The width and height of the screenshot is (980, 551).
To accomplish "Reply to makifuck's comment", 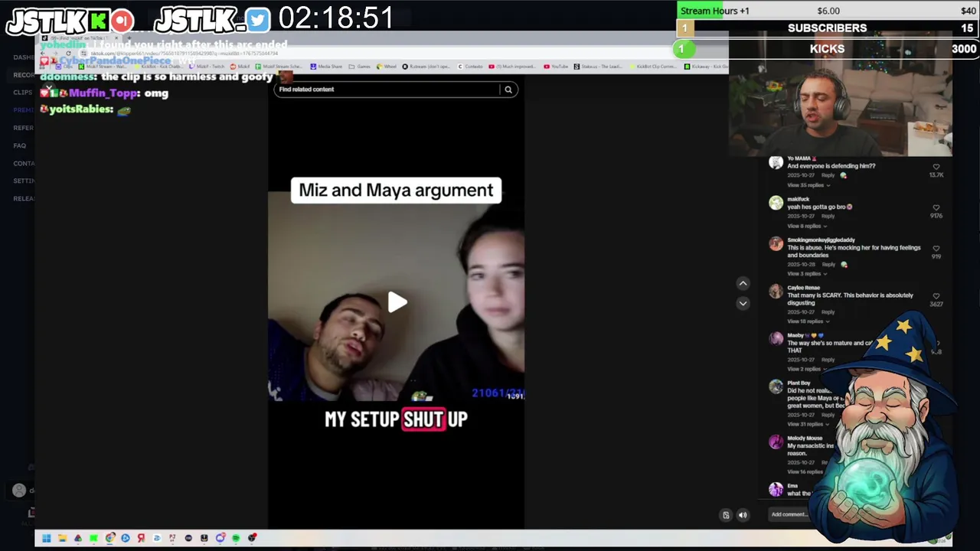I will tap(828, 216).
